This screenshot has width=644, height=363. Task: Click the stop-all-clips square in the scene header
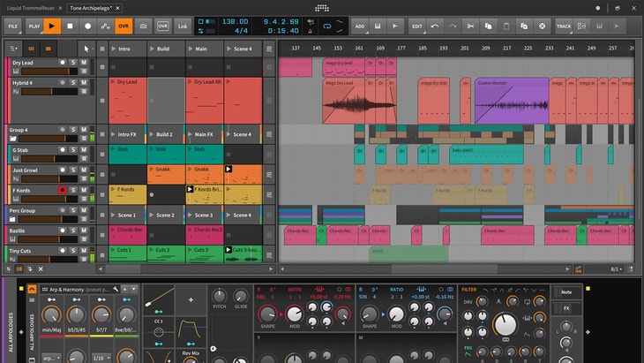point(102,49)
